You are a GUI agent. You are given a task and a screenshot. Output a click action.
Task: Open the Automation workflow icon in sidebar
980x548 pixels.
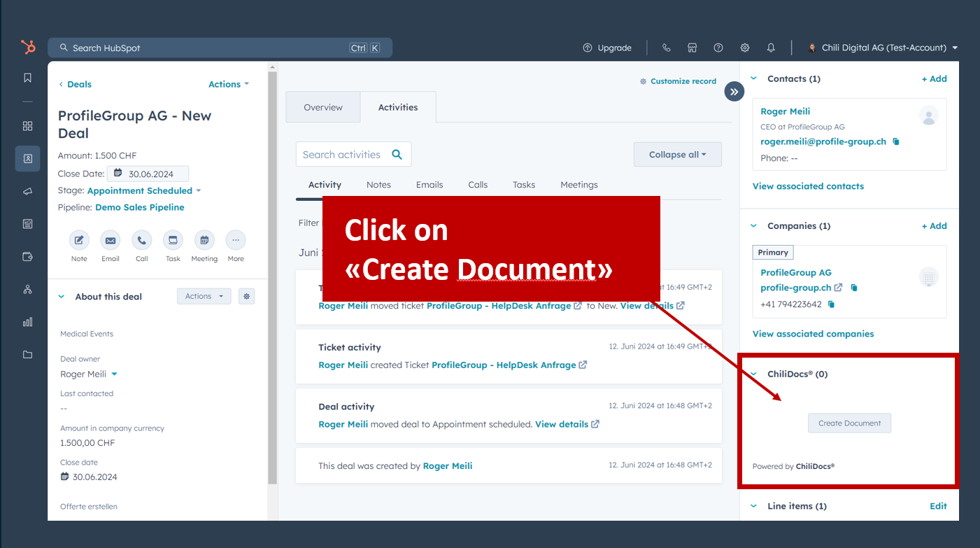[x=28, y=289]
